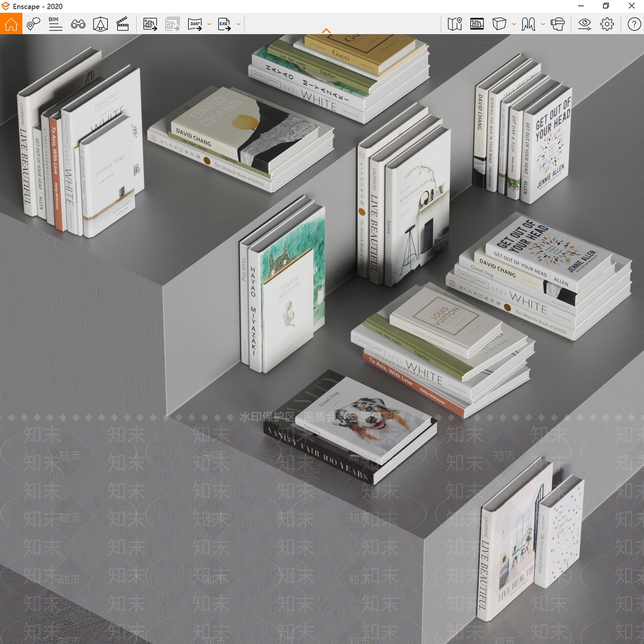Click the orange Home icon
644x644 pixels.
[x=11, y=24]
